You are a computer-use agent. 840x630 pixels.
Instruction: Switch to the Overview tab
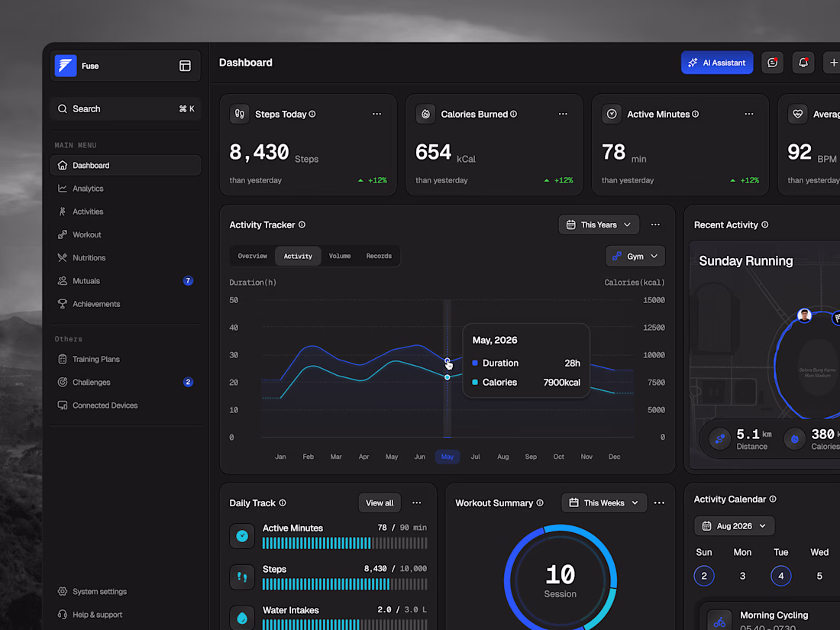[x=252, y=256]
